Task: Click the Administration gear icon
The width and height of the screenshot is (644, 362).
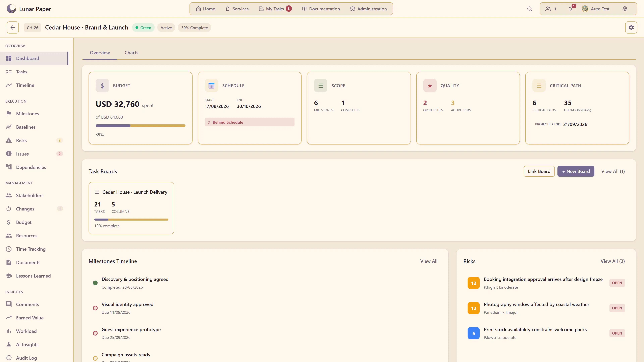Action: tap(352, 9)
